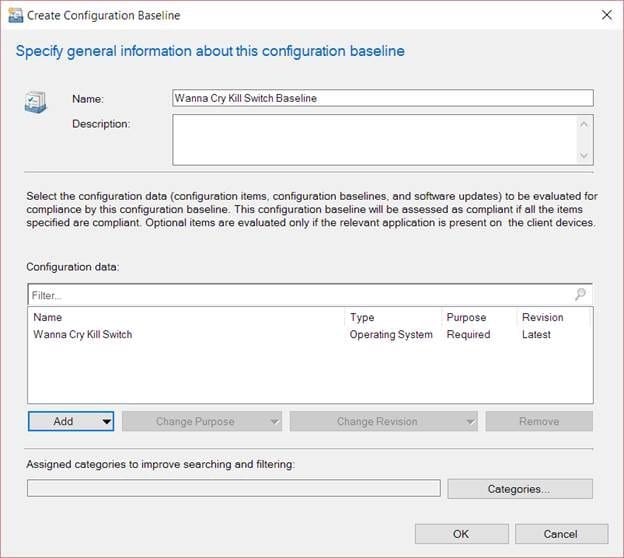Click the Cancel button

562,534
